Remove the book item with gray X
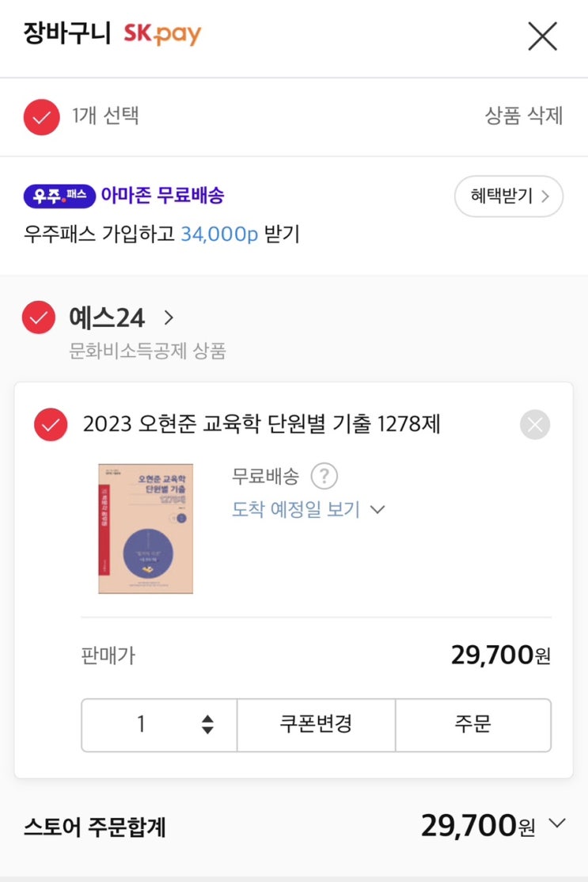The width and height of the screenshot is (588, 882). [535, 425]
